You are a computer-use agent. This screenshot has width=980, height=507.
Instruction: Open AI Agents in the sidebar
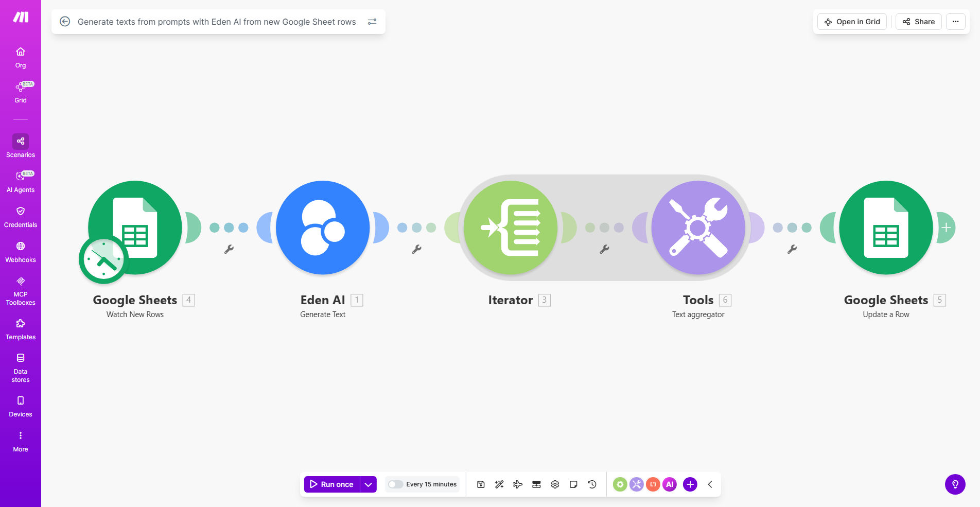pyautogui.click(x=21, y=182)
